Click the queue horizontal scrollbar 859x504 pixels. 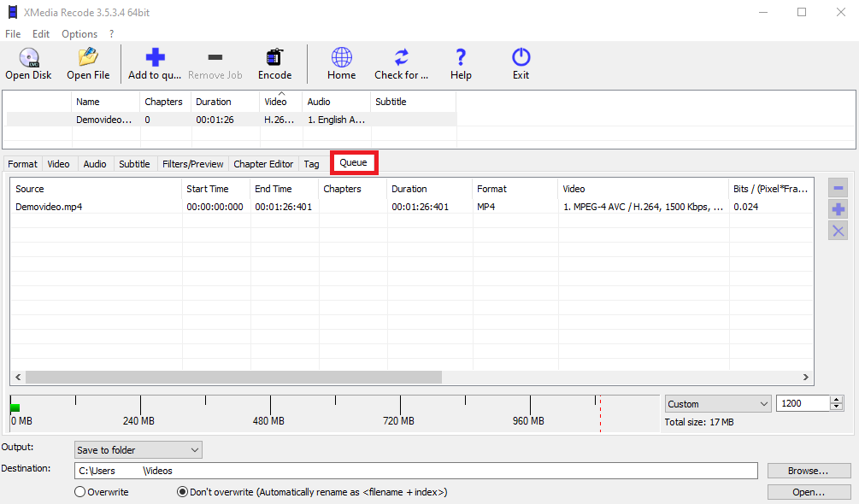[x=233, y=378]
